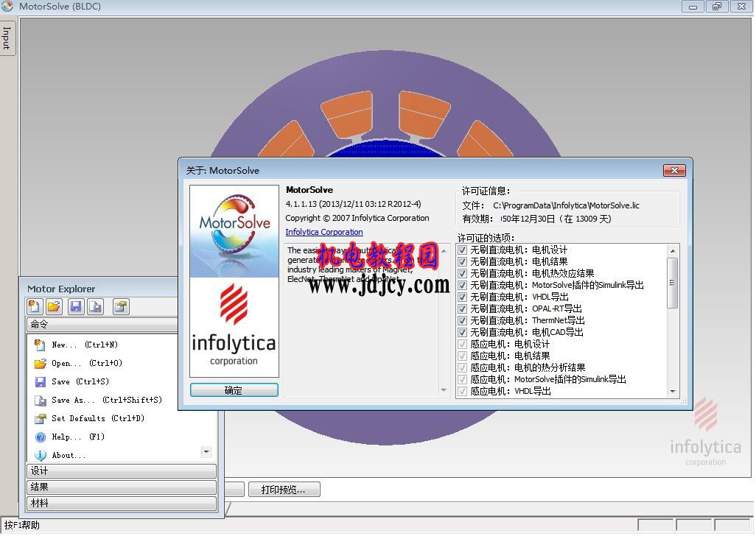Choose the Save (Ctrl+S) command
The height and width of the screenshot is (536, 756).
pos(71,381)
